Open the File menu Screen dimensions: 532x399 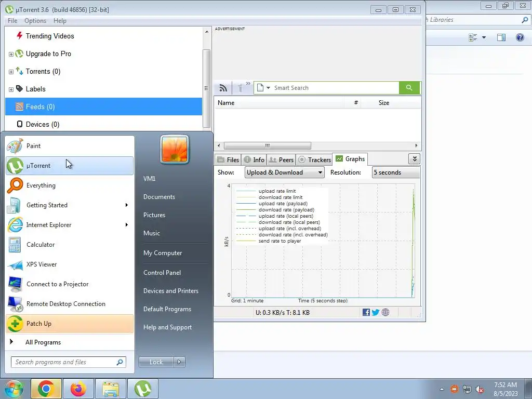coord(12,21)
